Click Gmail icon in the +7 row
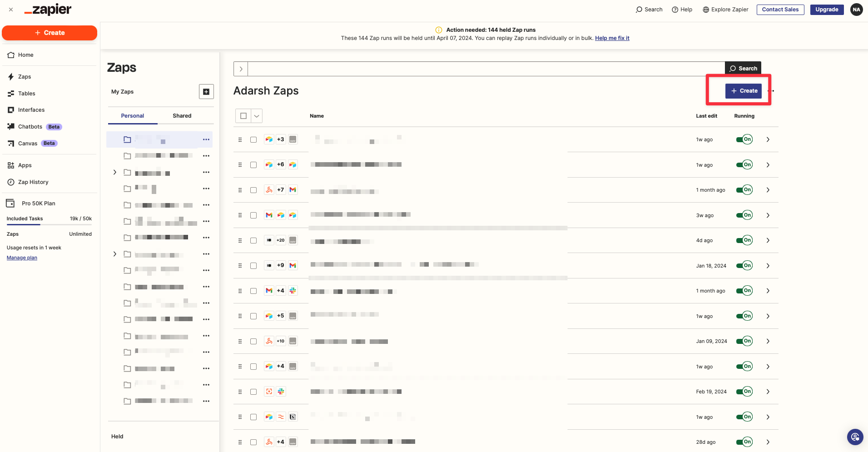This screenshot has height=452, width=868. (x=293, y=190)
